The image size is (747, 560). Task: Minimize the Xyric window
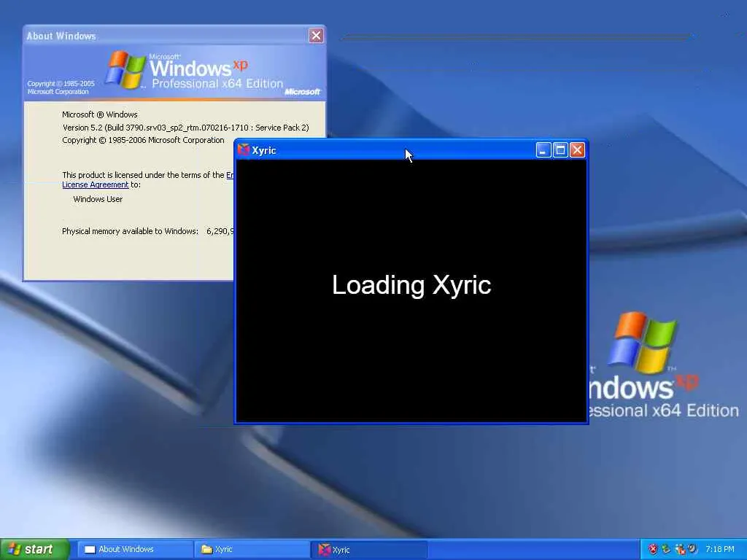(543, 150)
